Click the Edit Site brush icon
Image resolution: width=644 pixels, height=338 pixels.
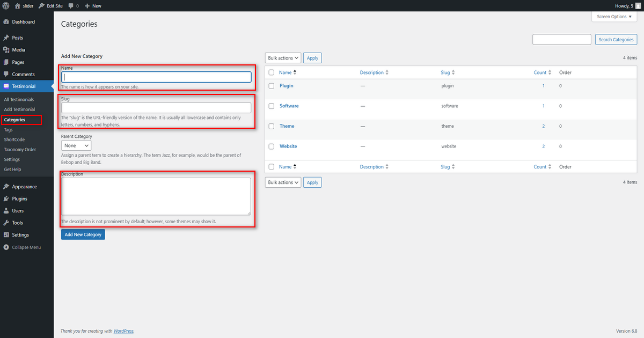(x=41, y=5)
